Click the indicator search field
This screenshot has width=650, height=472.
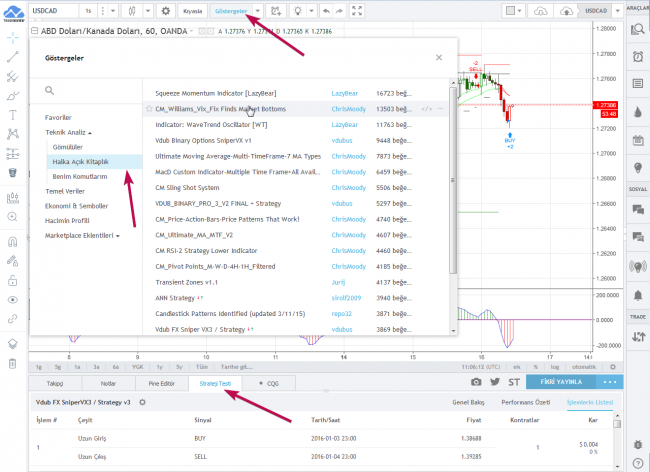point(86,90)
